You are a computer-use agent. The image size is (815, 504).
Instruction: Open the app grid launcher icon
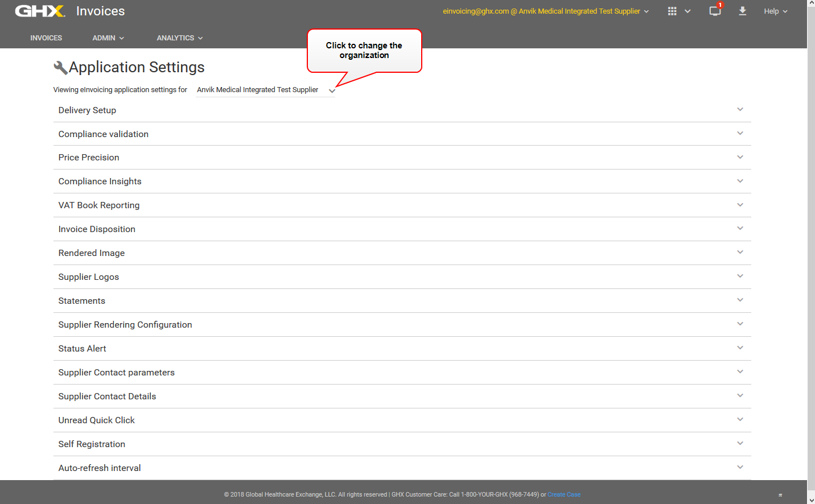672,11
